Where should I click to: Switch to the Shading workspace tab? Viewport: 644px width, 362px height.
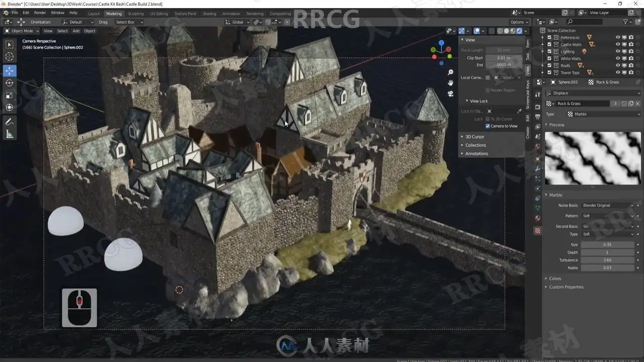(x=209, y=14)
